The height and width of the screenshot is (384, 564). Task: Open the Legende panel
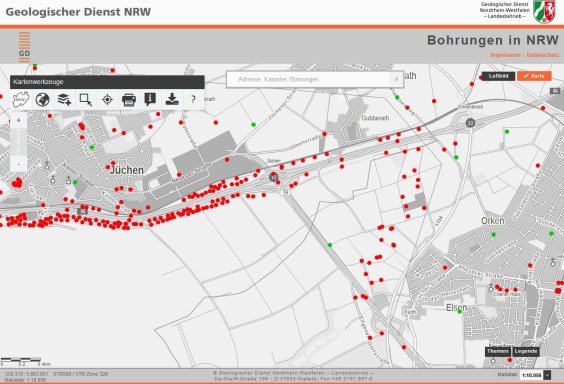[526, 351]
